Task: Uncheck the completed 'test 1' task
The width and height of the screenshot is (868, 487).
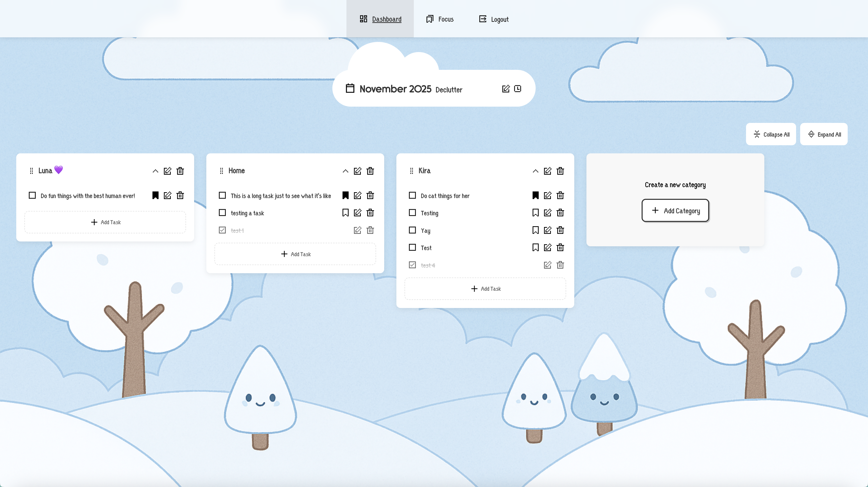Action: coord(222,230)
